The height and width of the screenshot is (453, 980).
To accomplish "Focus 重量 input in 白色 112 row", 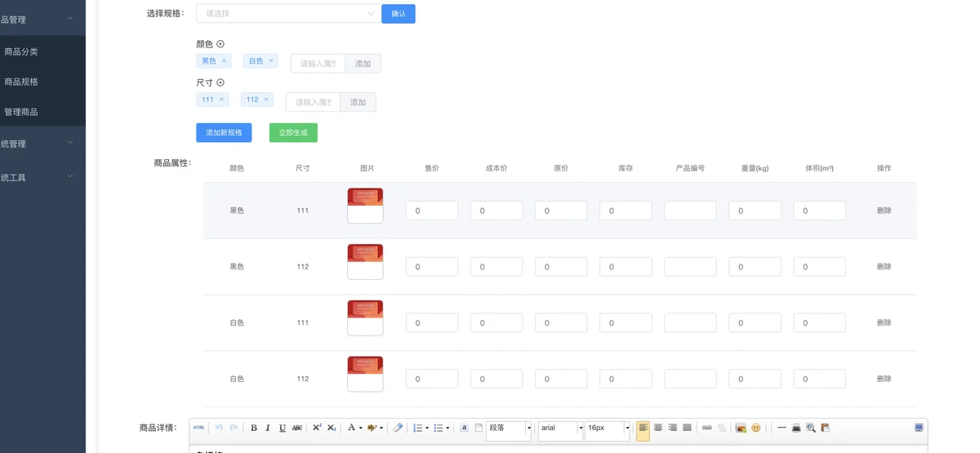I will (755, 379).
